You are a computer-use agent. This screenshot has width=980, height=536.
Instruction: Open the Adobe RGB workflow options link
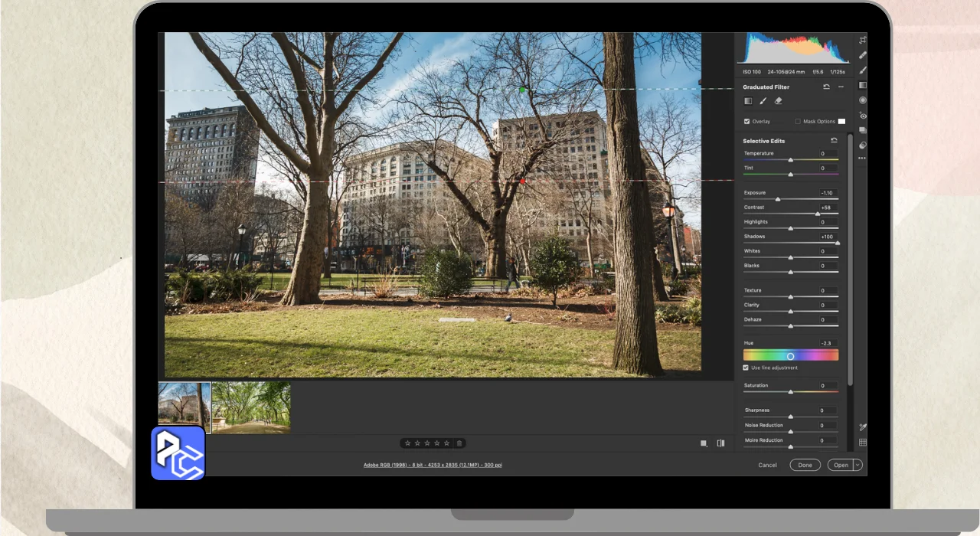[x=433, y=465]
